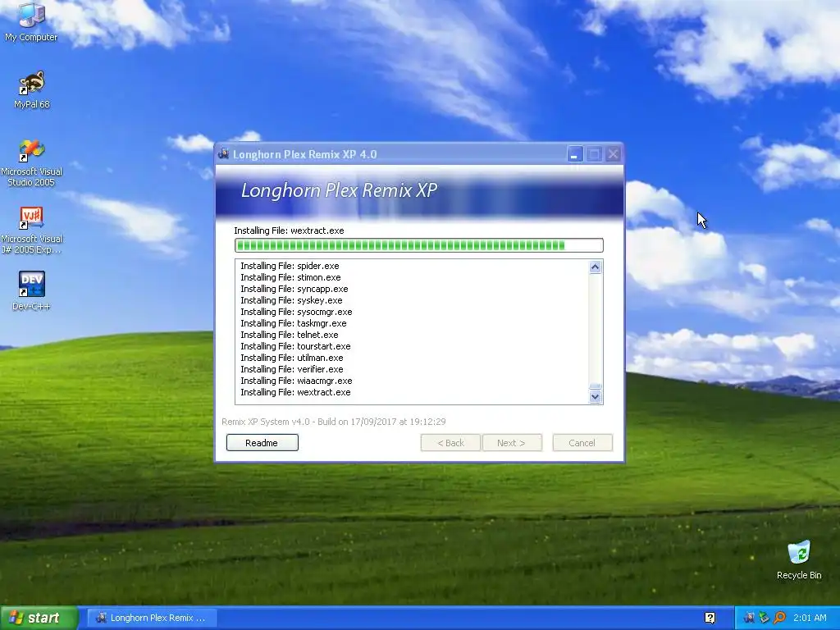The image size is (840, 630).
Task: Click Longhorn Plex Remix taskbar button
Action: (x=152, y=618)
